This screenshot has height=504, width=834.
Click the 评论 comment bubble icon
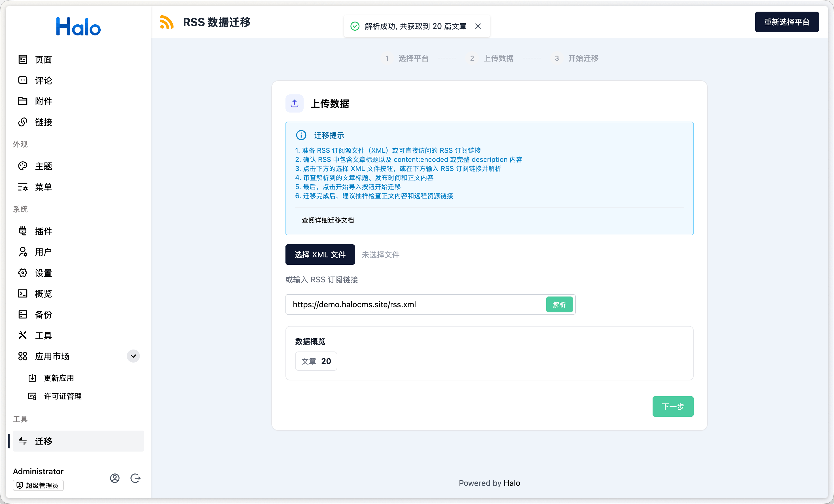tap(23, 80)
